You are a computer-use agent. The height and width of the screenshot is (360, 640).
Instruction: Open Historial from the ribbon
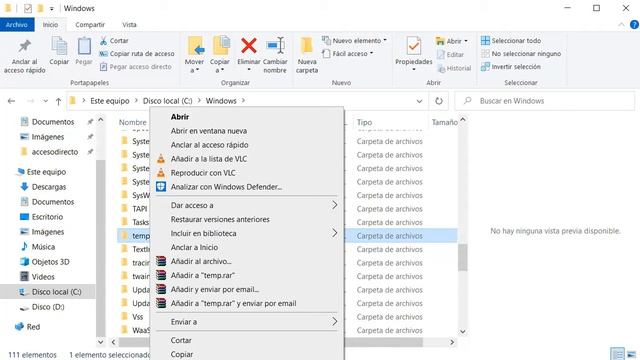tap(454, 68)
